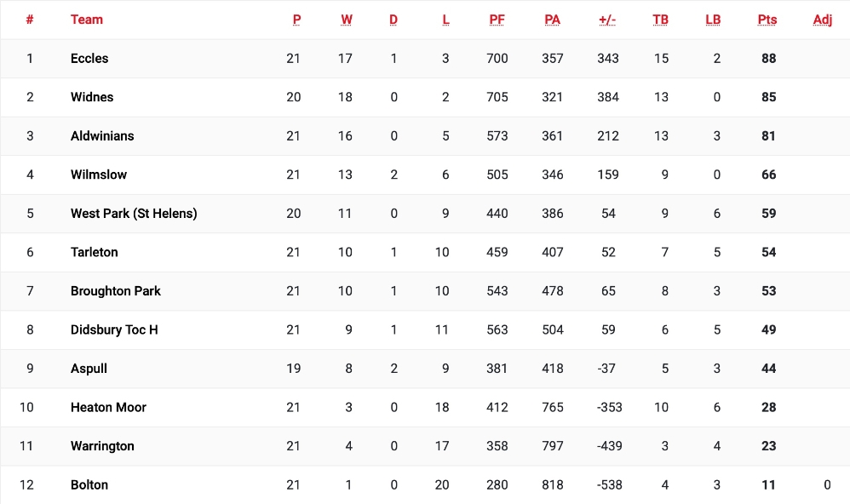
Task: Select Didsbury Toc H team
Action: pos(114,329)
